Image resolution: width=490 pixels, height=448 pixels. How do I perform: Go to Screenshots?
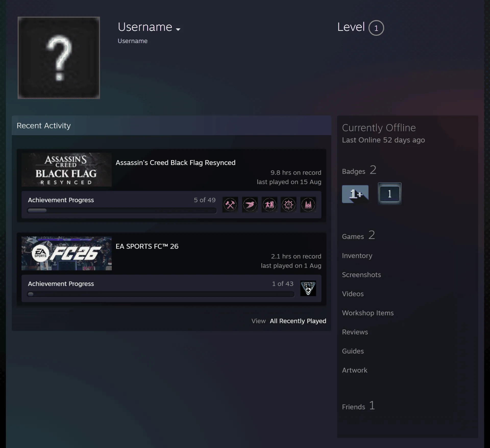click(x=361, y=275)
